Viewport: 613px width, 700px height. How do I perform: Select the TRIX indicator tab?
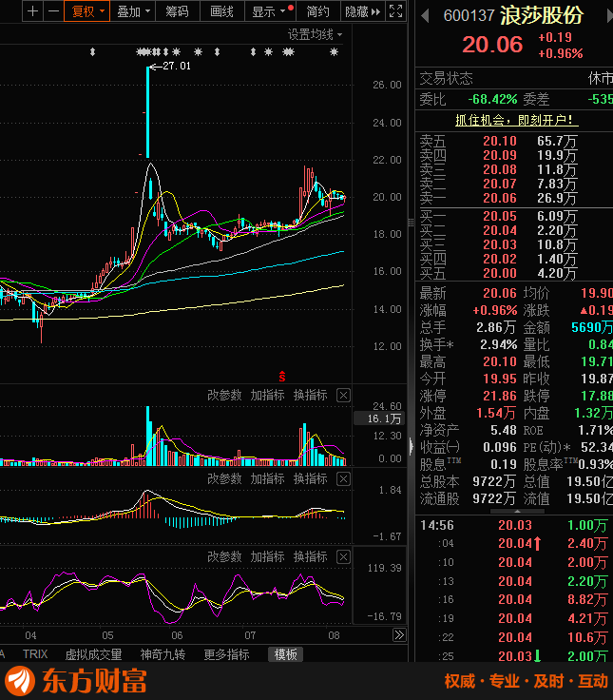[35, 654]
